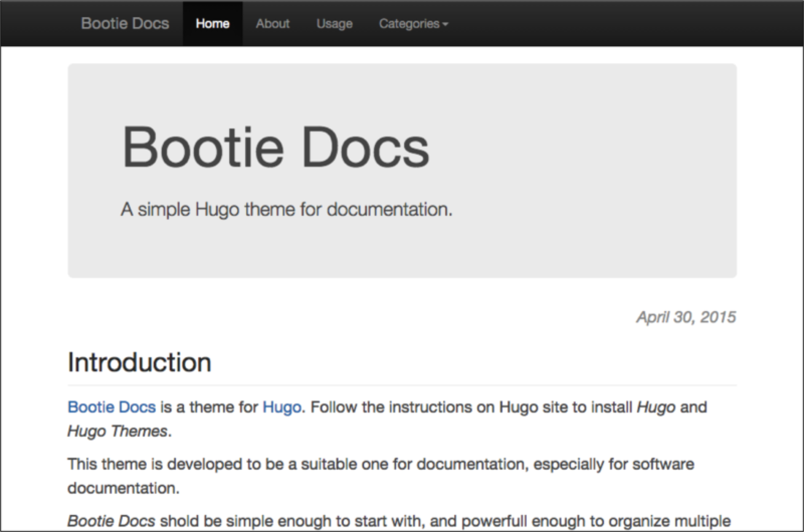Expand the Categories dropdown menu
Screen dimensions: 804x532
point(409,23)
